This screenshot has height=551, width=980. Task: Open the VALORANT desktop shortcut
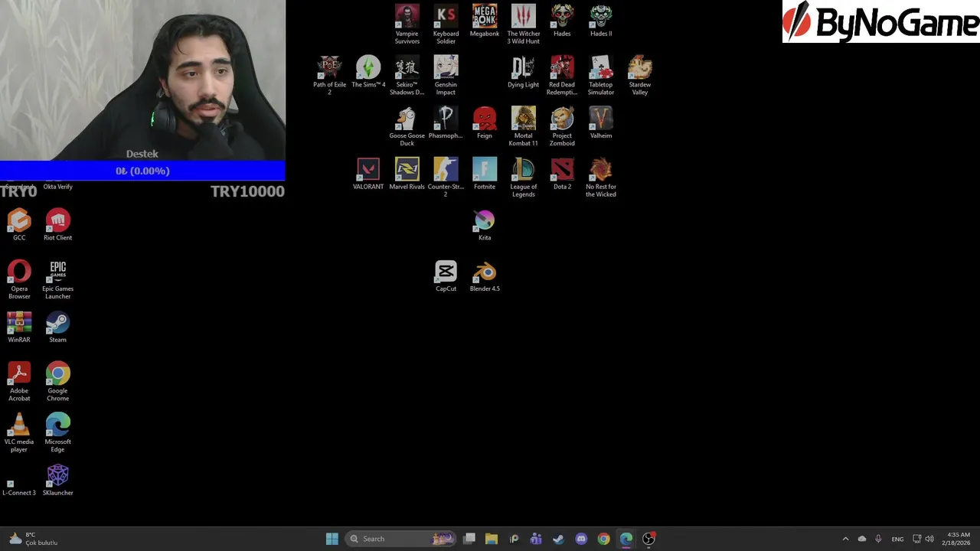368,174
